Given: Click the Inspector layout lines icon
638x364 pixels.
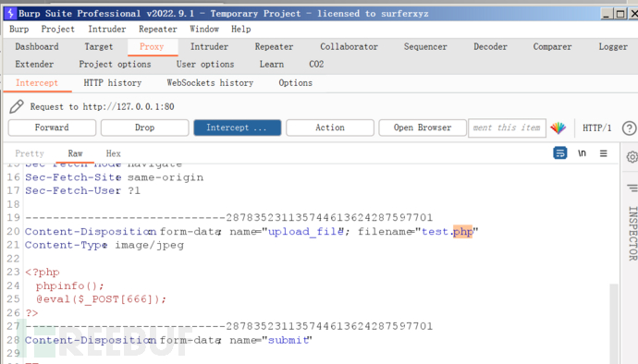Looking at the screenshot, I should coord(632,188).
